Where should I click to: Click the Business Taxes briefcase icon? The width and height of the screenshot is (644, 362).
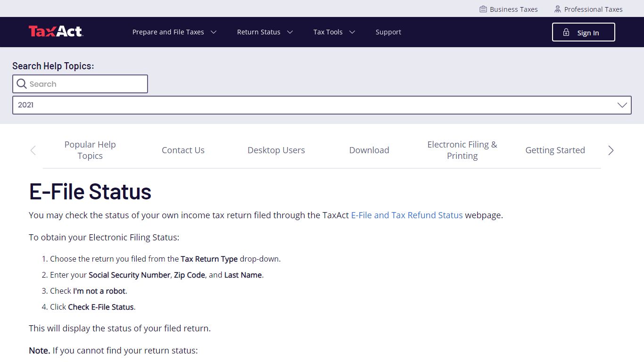pos(483,9)
